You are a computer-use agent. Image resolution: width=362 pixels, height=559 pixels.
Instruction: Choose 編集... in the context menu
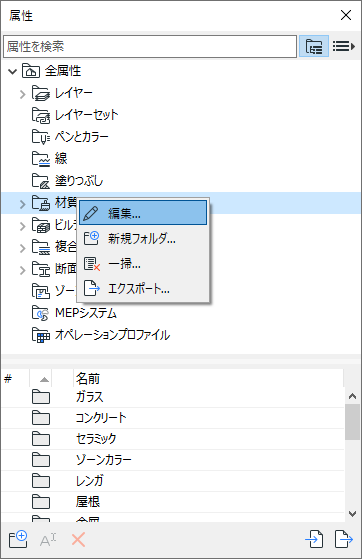(x=143, y=213)
